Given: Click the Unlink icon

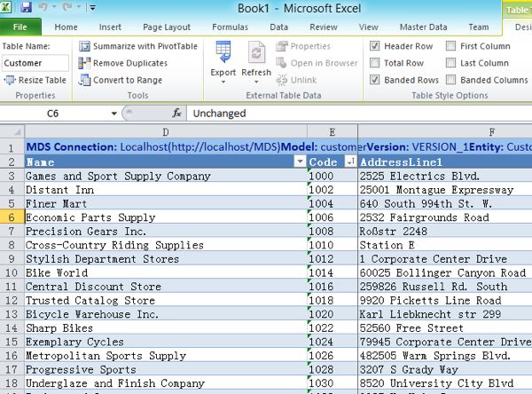Looking at the screenshot, I should click(x=282, y=80).
